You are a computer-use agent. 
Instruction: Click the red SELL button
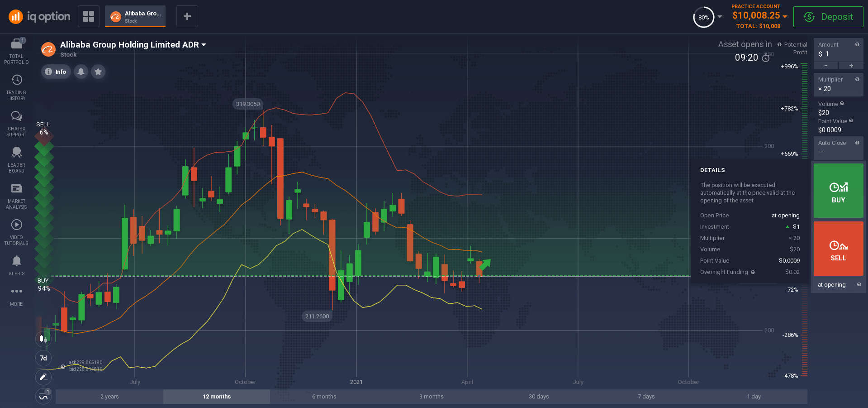point(839,249)
